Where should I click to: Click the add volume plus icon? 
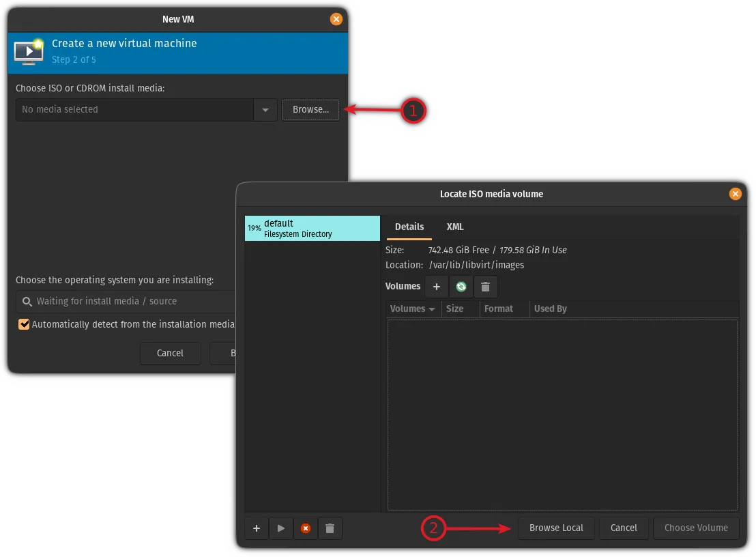point(437,287)
